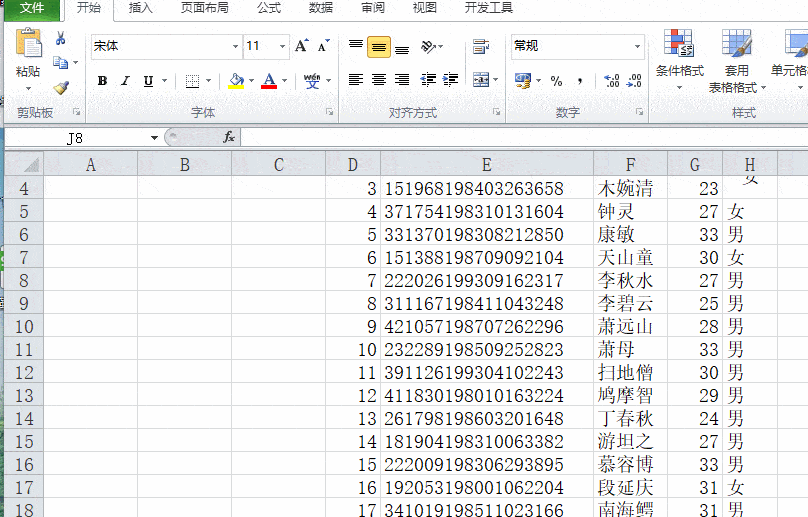This screenshot has height=517, width=808.
Task: Switch to the 数据 tab
Action: pyautogui.click(x=321, y=8)
